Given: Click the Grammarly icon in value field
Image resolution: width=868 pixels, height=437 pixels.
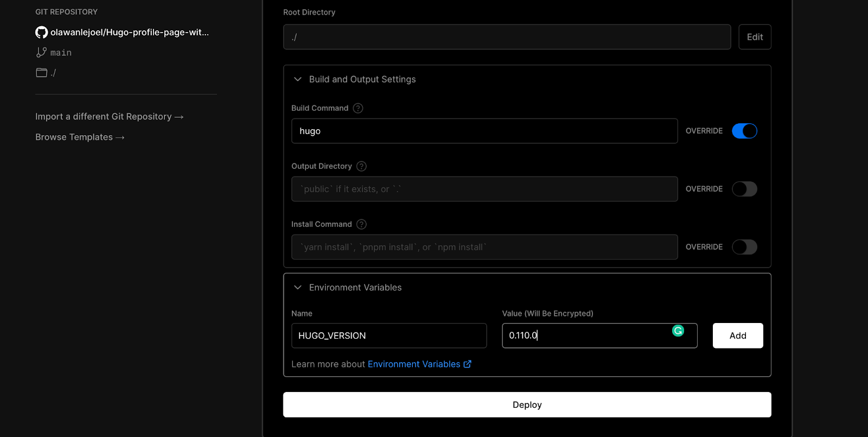Looking at the screenshot, I should coord(678,331).
